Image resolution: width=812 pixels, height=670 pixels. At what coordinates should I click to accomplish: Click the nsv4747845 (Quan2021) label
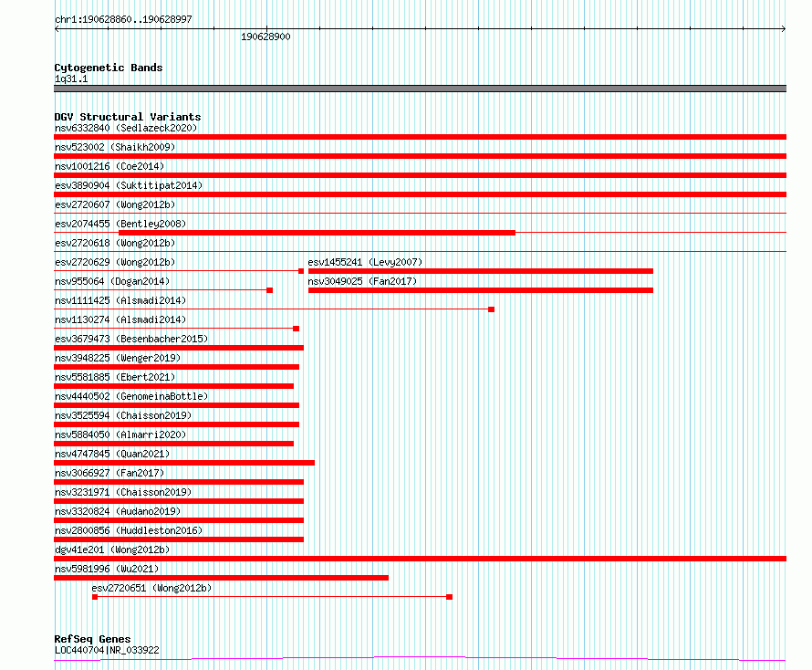click(x=112, y=454)
